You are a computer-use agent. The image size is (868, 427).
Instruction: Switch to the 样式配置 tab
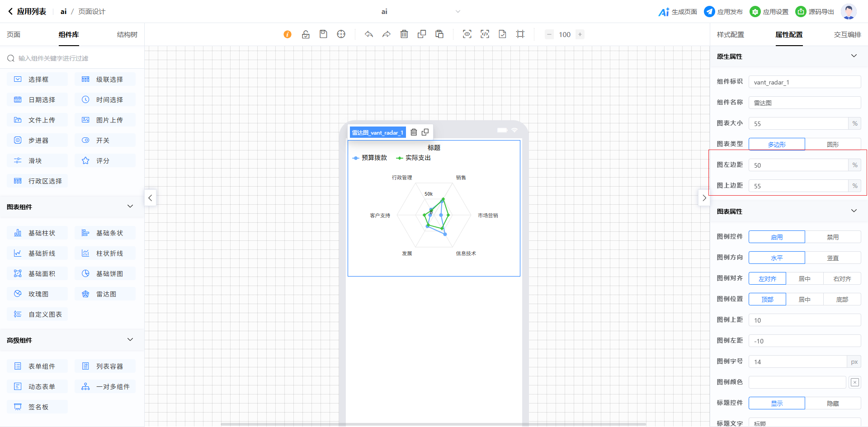click(x=730, y=35)
